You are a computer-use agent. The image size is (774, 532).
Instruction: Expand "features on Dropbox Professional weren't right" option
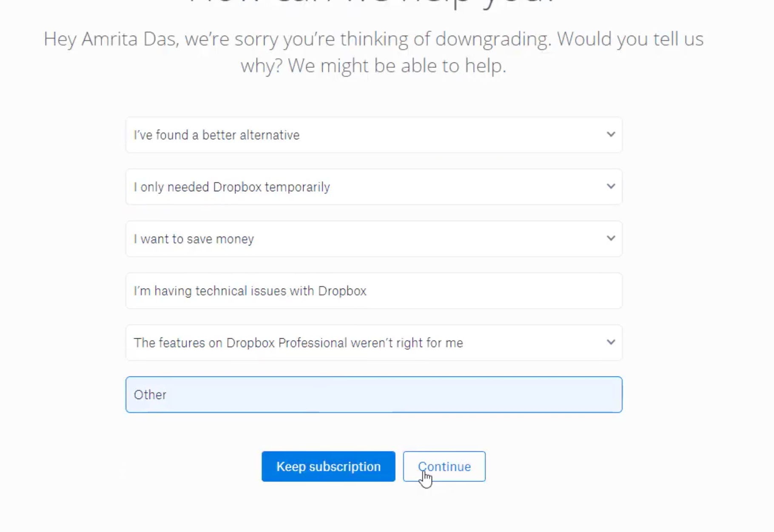pyautogui.click(x=374, y=343)
